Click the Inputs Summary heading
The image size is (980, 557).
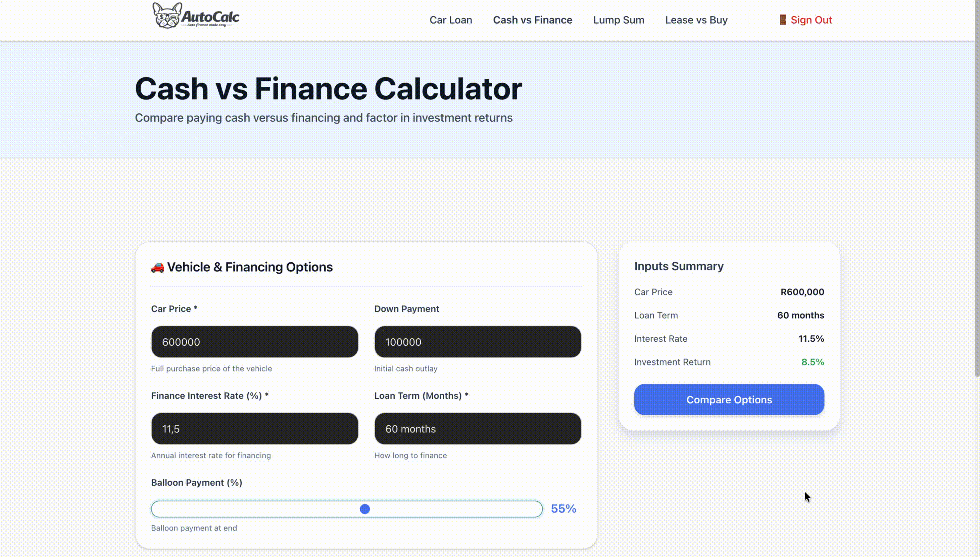click(678, 266)
